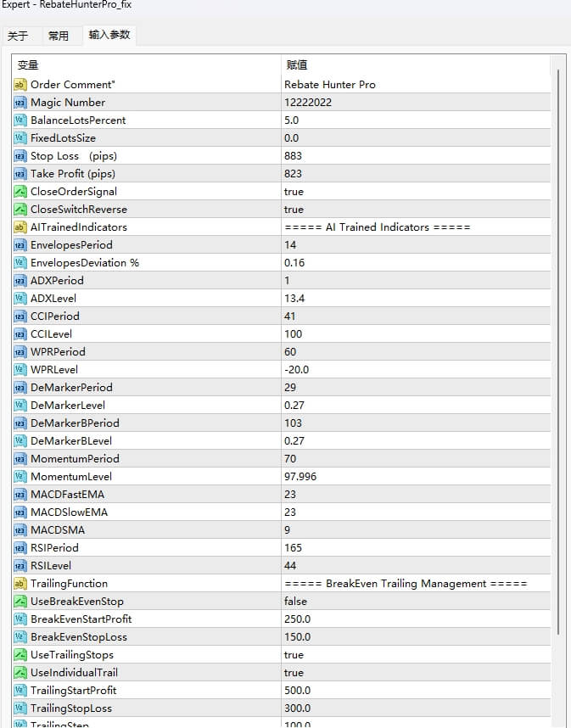This screenshot has height=728, width=571.
Task: Select the BreakEvenStartProfit value 250.0
Action: (297, 619)
